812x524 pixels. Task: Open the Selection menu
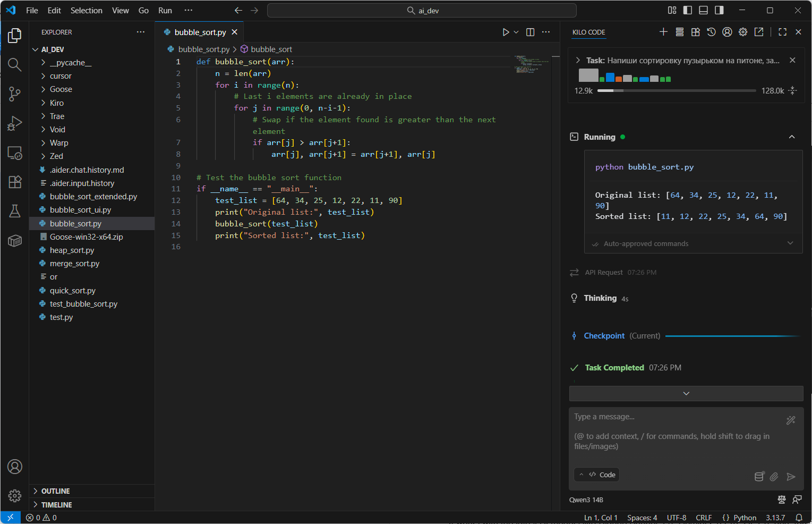(x=86, y=10)
